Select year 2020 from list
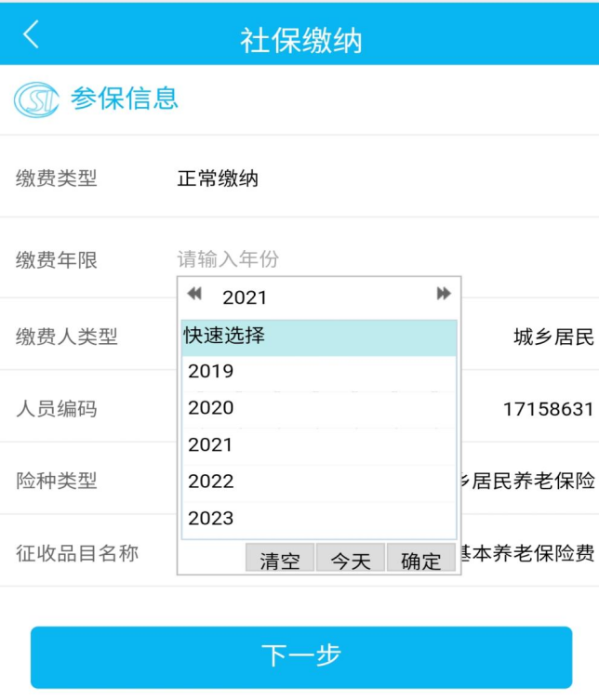The width and height of the screenshot is (599, 700). [319, 408]
